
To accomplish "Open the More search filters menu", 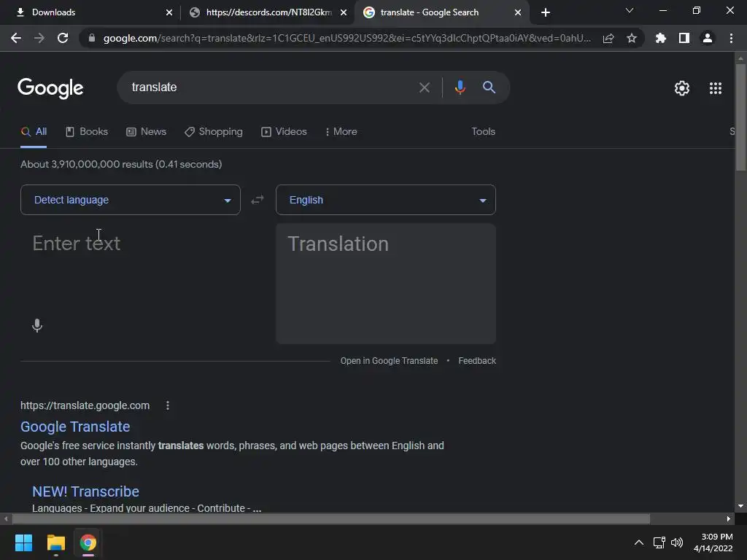I will [x=341, y=131].
